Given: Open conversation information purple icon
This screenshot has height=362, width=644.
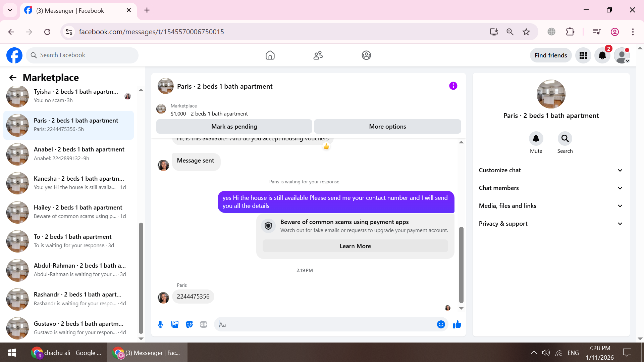Looking at the screenshot, I should tap(453, 86).
